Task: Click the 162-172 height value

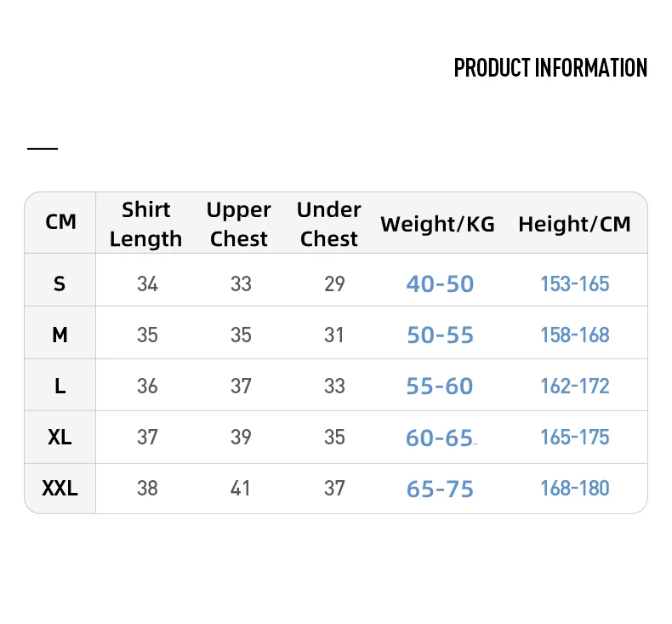Action: pyautogui.click(x=575, y=386)
